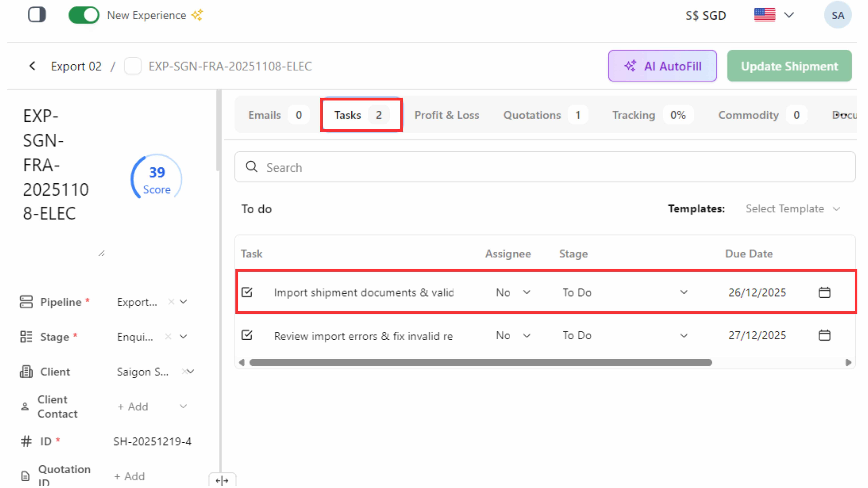The image size is (868, 488).
Task: Open calendar for 27/12/2025 due date
Action: [x=824, y=335]
